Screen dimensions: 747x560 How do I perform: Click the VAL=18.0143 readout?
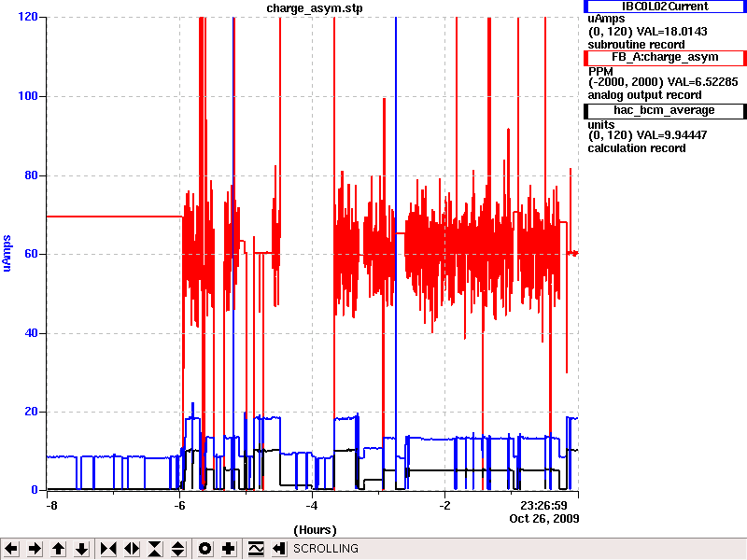671,32
